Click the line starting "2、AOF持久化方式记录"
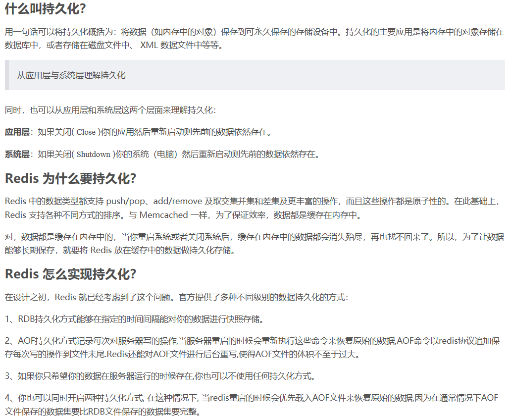The height and width of the screenshot is (420, 510). [x=253, y=341]
